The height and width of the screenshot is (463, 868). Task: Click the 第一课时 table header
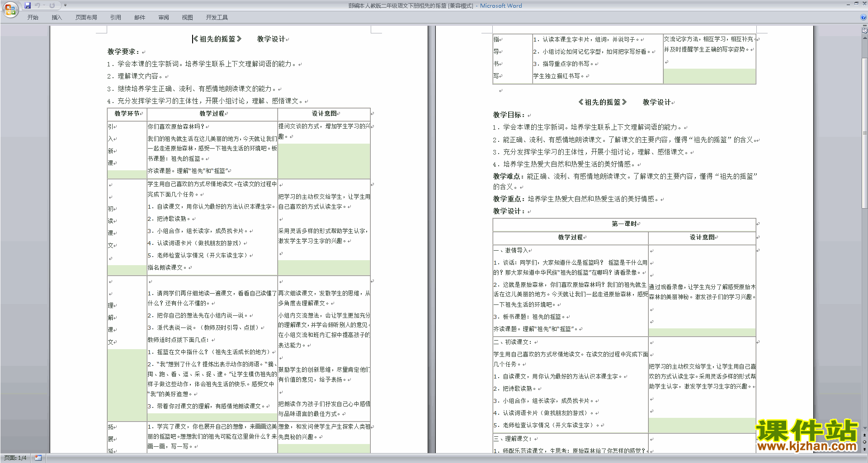(624, 224)
